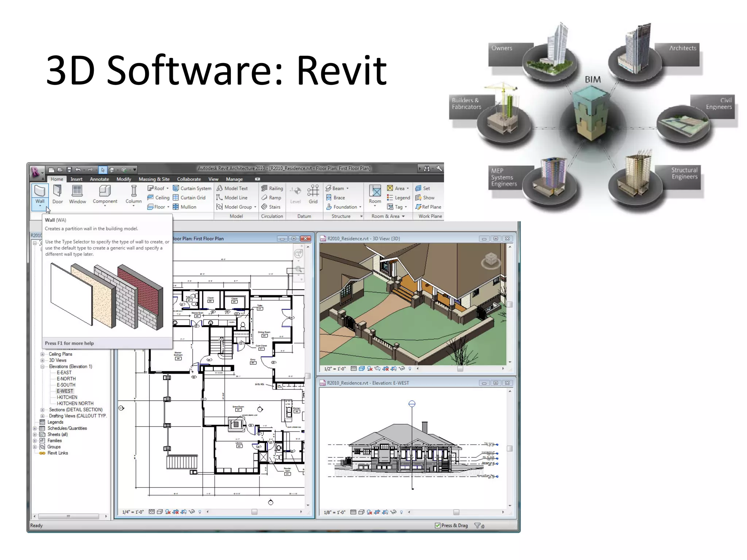Viewport: 747px width, 560px height.
Task: Click the filter icon in the status bar
Action: 477,525
